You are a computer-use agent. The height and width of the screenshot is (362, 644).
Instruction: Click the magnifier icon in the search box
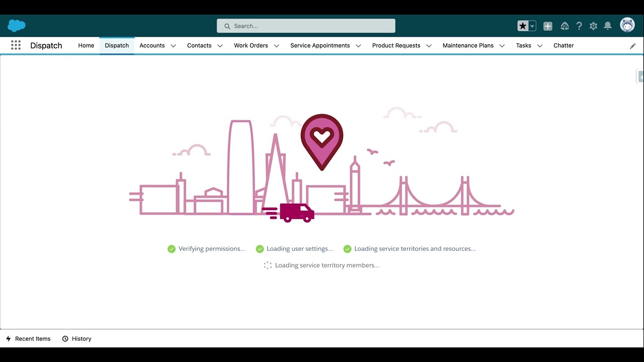click(227, 26)
